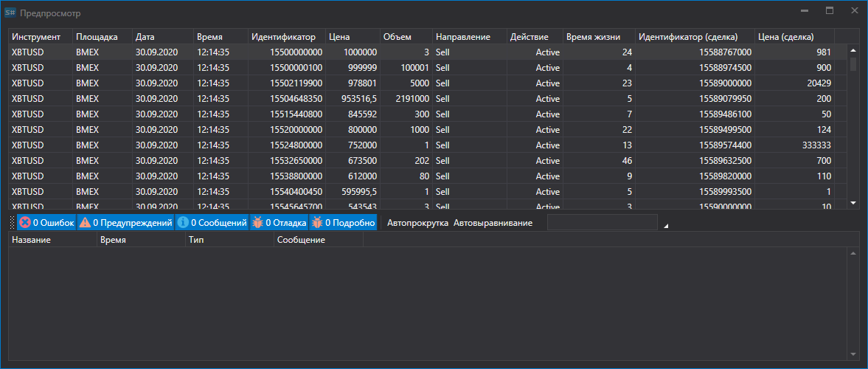The width and height of the screenshot is (868, 369).
Task: Click the table's vertical scrollbar thumb
Action: (x=853, y=63)
